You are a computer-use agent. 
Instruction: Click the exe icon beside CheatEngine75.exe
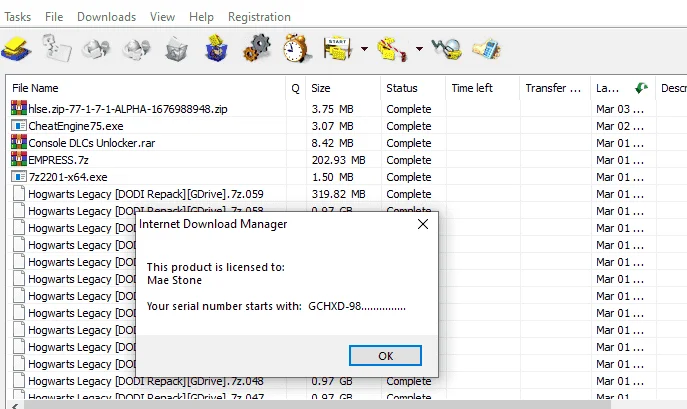[x=19, y=126]
